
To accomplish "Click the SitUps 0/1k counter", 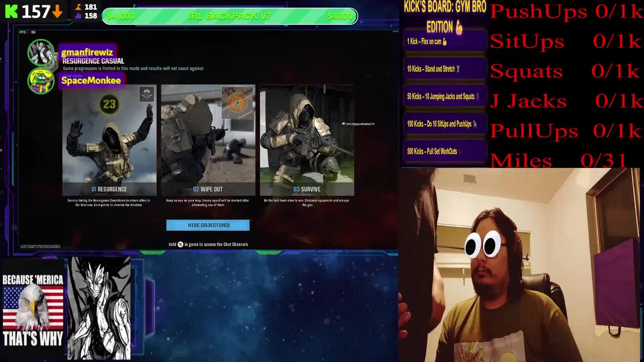I will 567,41.
